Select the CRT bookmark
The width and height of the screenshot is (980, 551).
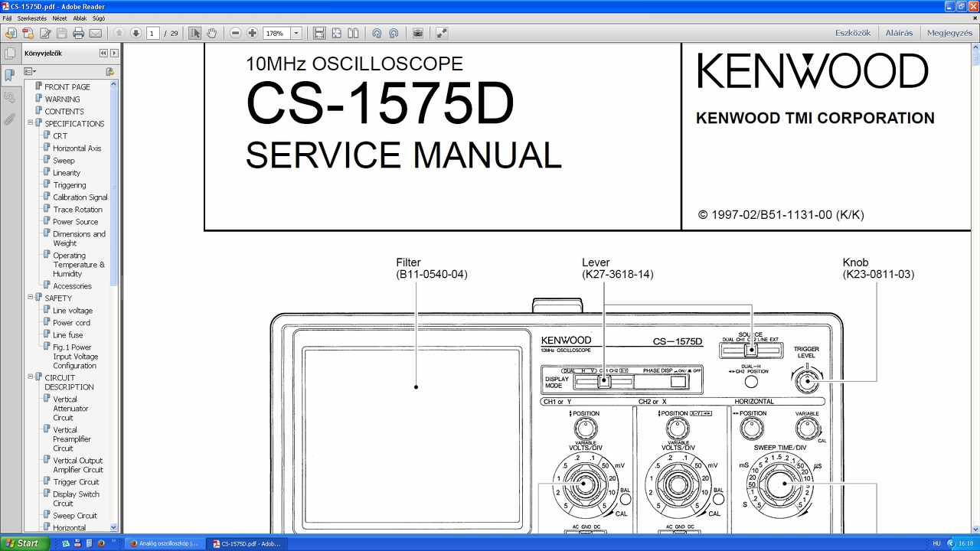point(60,135)
